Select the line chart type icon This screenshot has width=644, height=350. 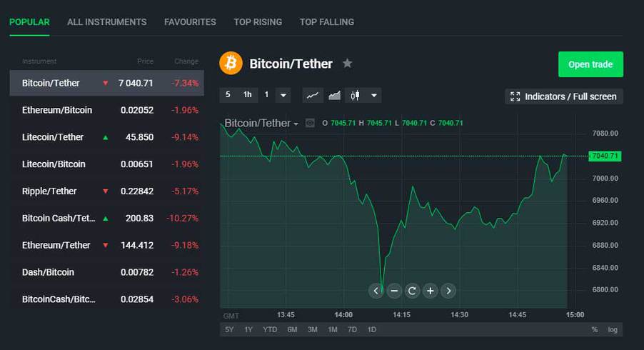pos(313,96)
